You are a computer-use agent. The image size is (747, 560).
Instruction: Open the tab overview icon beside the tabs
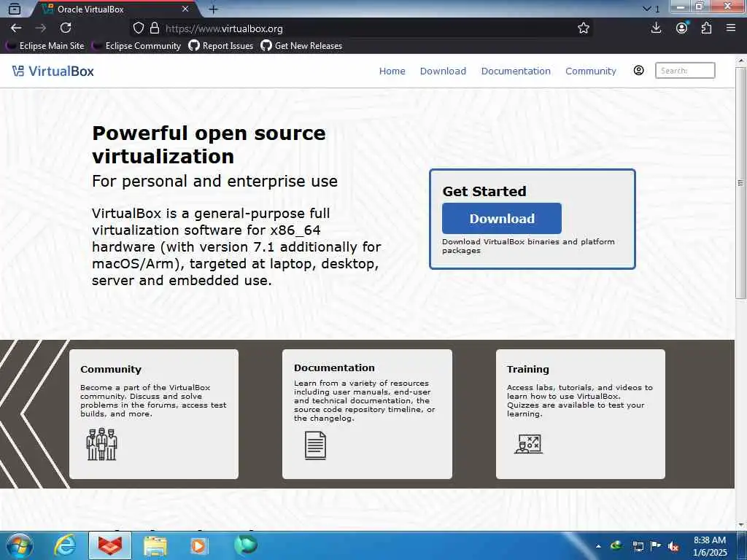[15, 9]
